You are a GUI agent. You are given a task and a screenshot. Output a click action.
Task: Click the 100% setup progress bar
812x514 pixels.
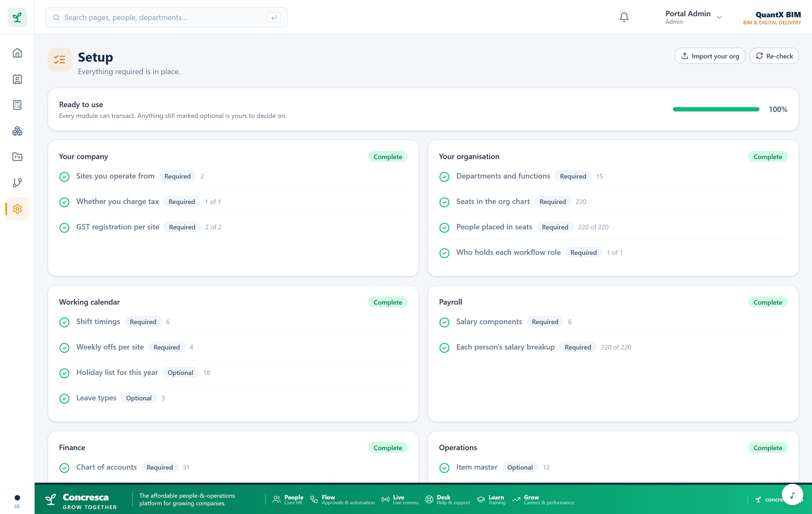tap(716, 109)
